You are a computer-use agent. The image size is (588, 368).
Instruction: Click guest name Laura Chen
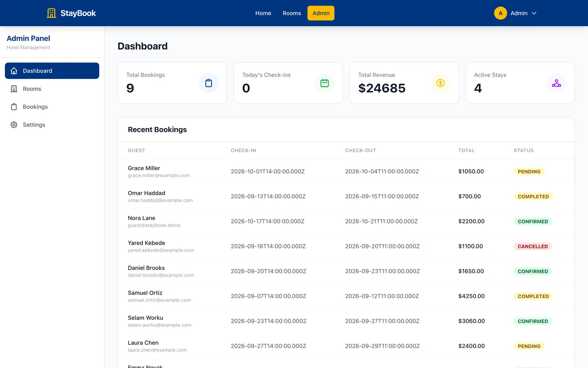click(143, 343)
